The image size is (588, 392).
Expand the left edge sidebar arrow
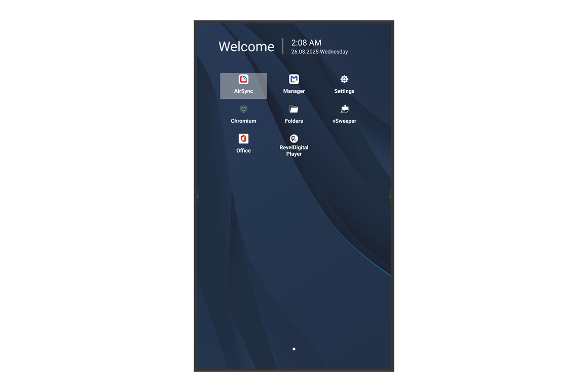[x=198, y=196]
